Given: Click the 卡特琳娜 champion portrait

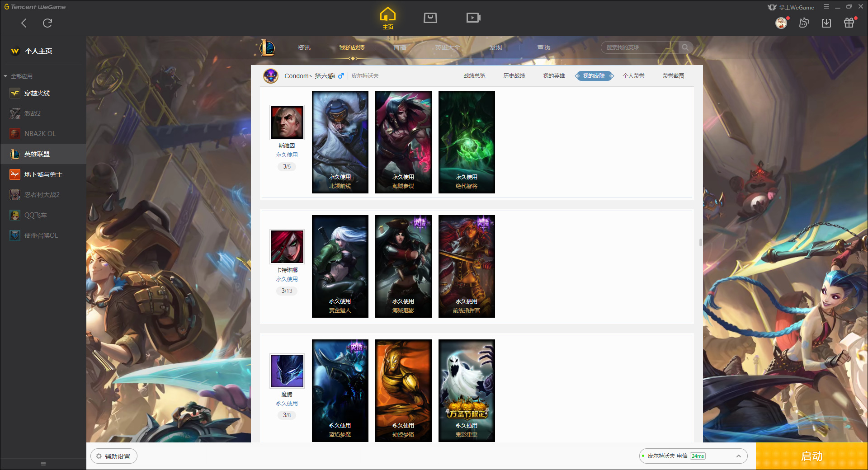Looking at the screenshot, I should (287, 247).
